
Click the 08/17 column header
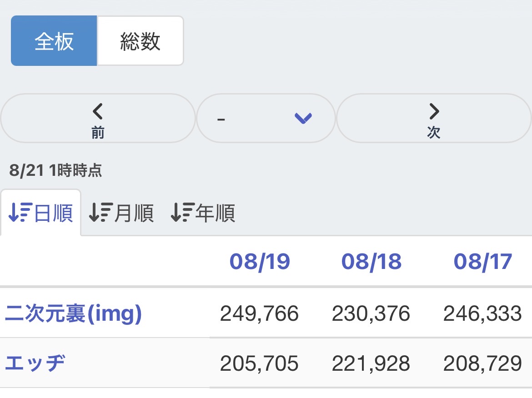coord(483,262)
